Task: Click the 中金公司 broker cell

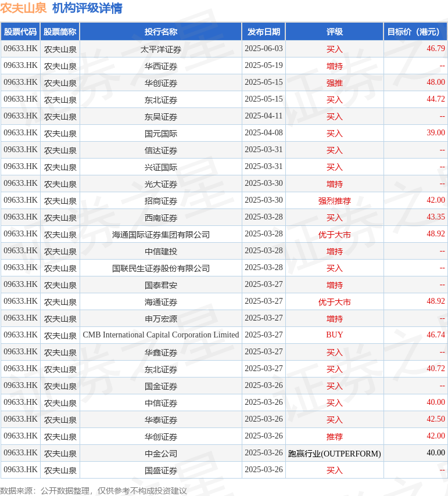Action: [x=161, y=454]
